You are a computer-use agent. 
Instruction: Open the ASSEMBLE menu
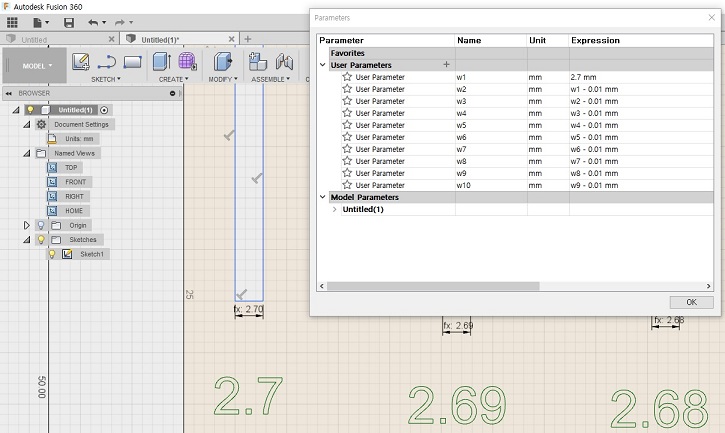pyautogui.click(x=270, y=79)
